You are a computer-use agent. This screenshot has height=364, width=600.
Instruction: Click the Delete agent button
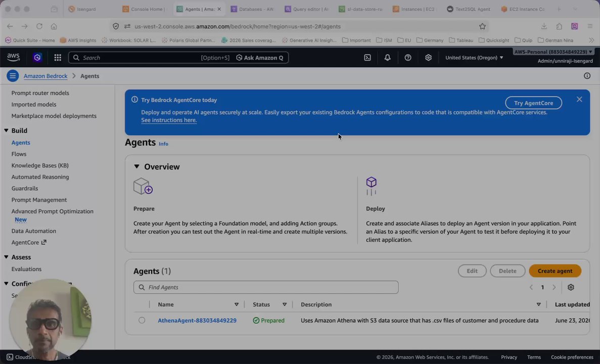507,271
